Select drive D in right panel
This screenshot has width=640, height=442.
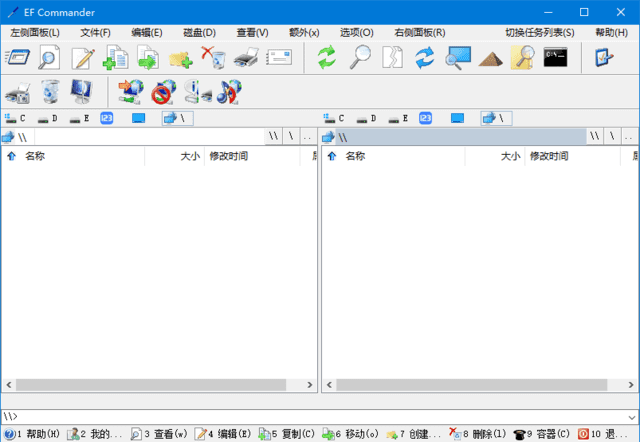tap(366, 118)
